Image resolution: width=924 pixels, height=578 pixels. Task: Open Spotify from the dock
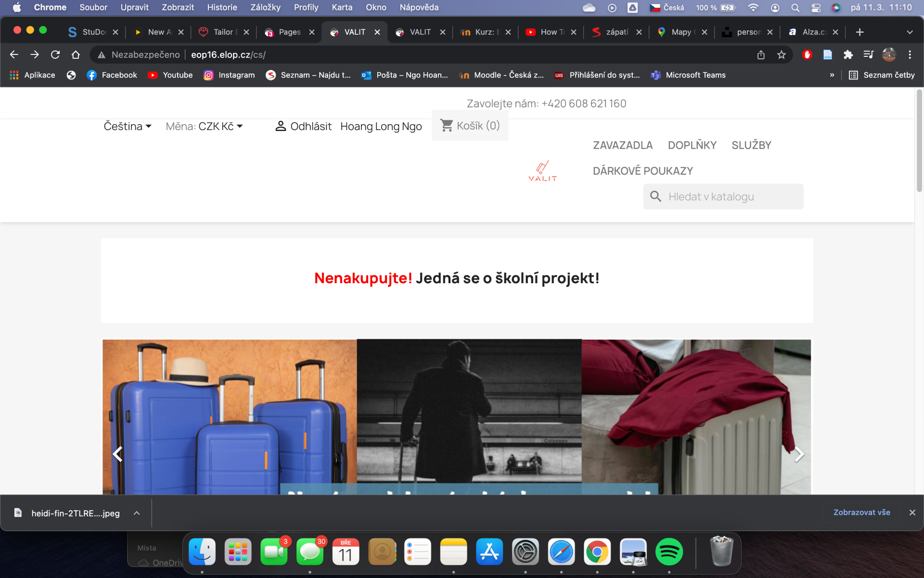pos(669,552)
